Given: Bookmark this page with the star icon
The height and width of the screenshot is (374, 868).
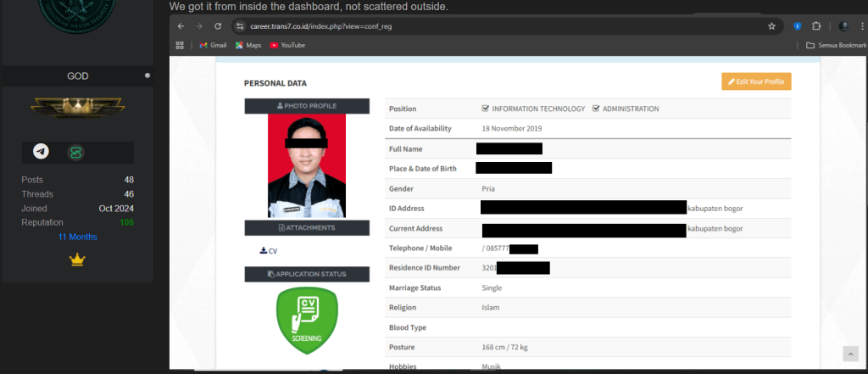Looking at the screenshot, I should click(771, 26).
